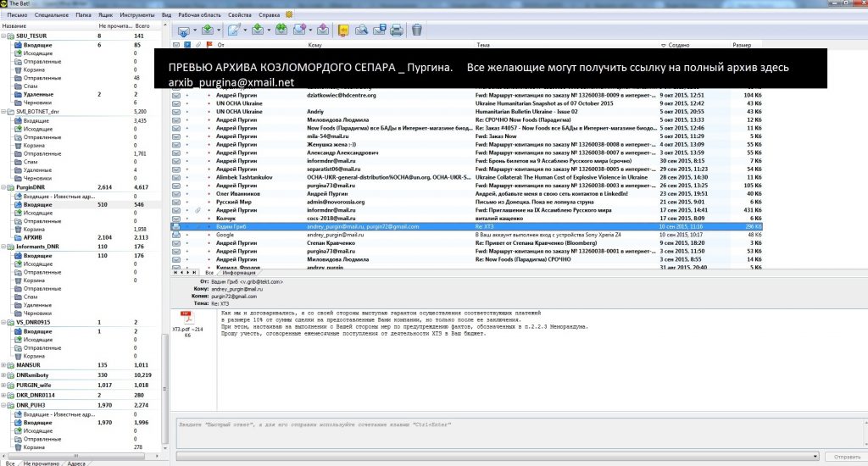Open dropdown arrow beside Create new message
Screen dimensions: 868x466
tap(246, 31)
